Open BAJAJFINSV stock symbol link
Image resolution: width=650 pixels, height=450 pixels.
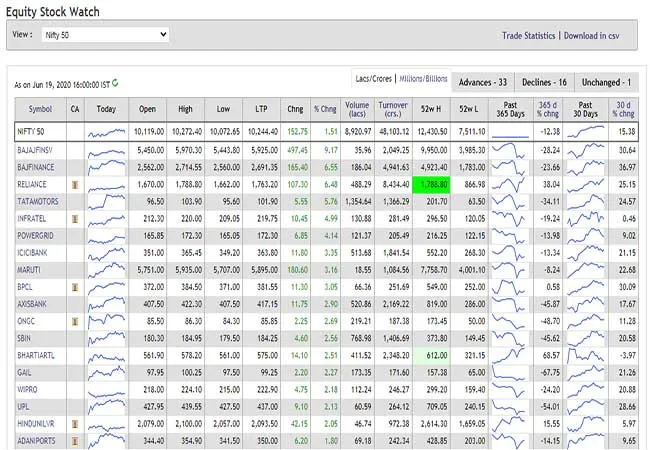tap(35, 150)
